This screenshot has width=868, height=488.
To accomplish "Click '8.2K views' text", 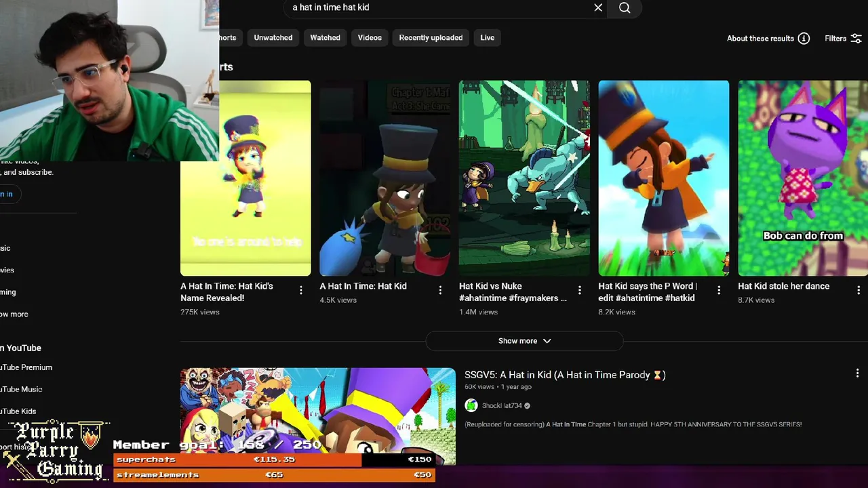I will tap(616, 312).
